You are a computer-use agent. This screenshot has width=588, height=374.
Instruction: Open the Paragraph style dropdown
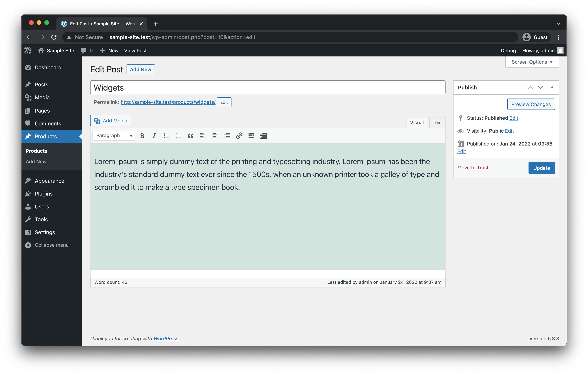click(x=113, y=136)
